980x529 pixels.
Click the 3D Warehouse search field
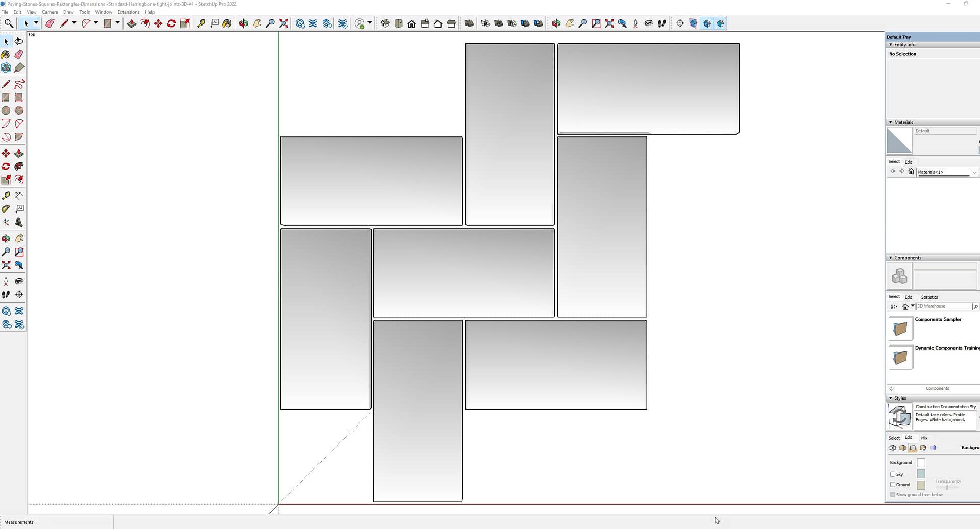(x=943, y=306)
